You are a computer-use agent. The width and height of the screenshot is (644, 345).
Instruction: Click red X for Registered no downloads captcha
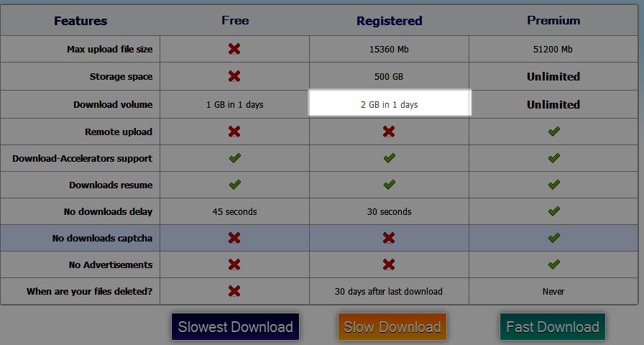(x=389, y=237)
